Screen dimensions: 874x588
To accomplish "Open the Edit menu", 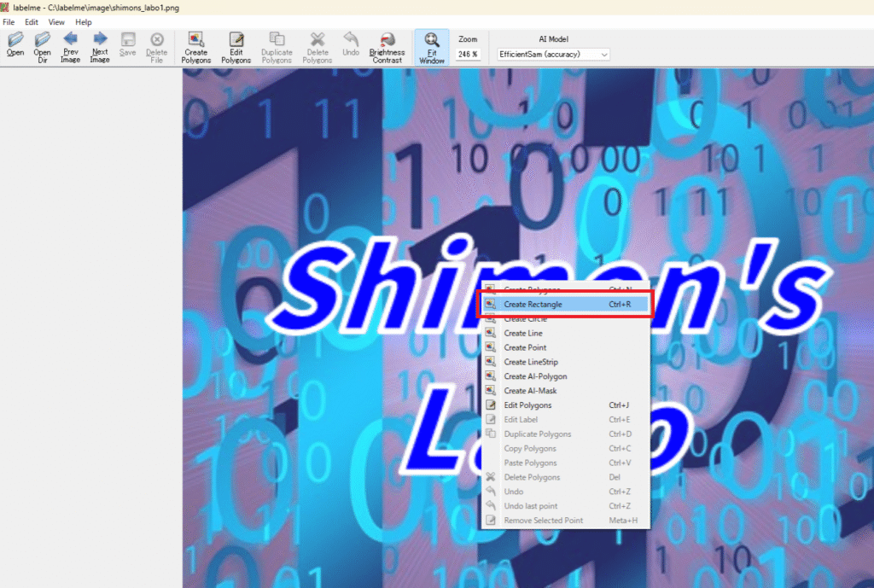I will 32,22.
